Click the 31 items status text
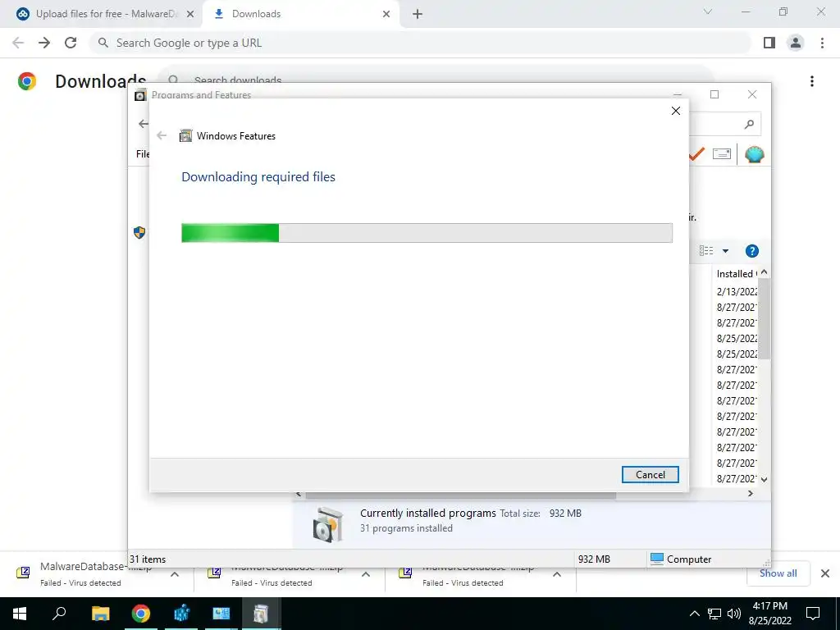The image size is (840, 630). [x=148, y=559]
